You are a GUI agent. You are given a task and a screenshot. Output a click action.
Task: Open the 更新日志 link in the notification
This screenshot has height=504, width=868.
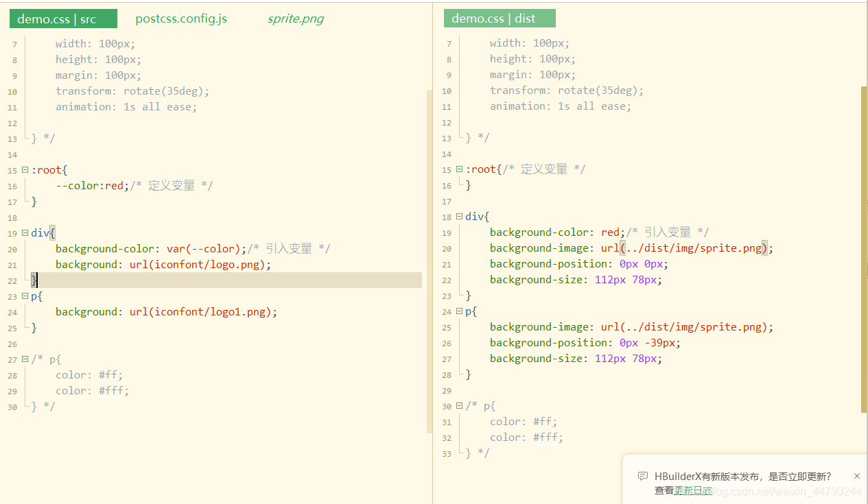(693, 490)
